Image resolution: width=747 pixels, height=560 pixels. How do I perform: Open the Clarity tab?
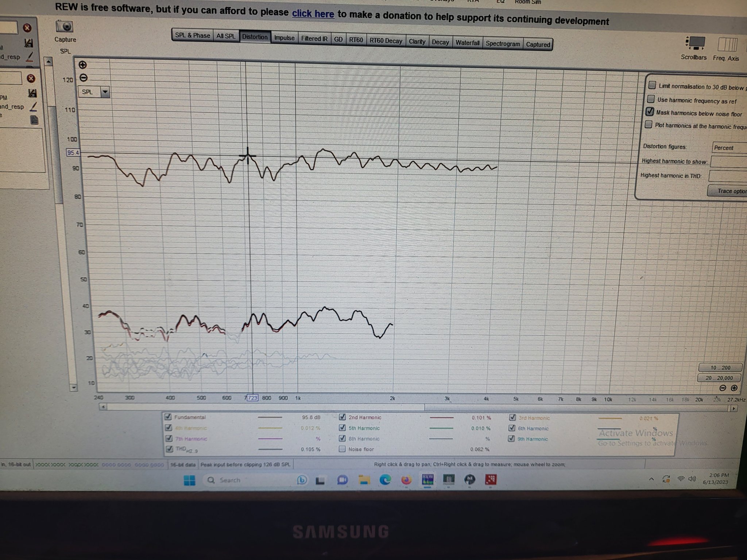[417, 41]
